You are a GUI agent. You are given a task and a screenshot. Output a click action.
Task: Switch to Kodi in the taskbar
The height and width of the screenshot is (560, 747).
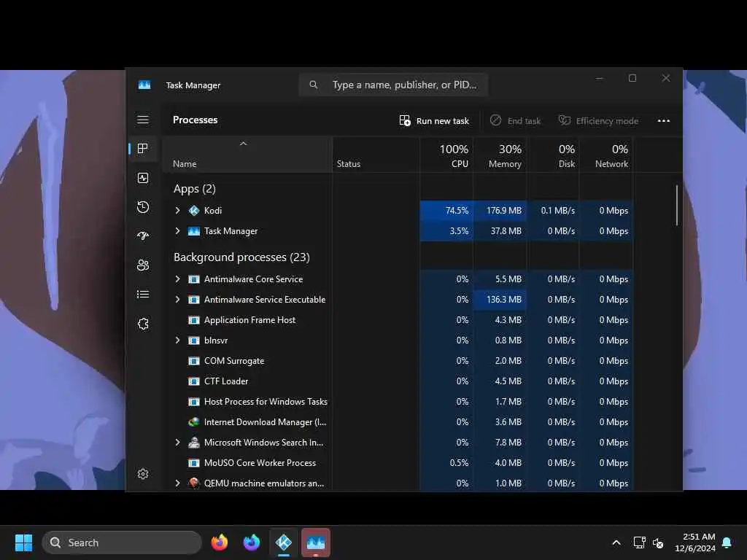284,542
